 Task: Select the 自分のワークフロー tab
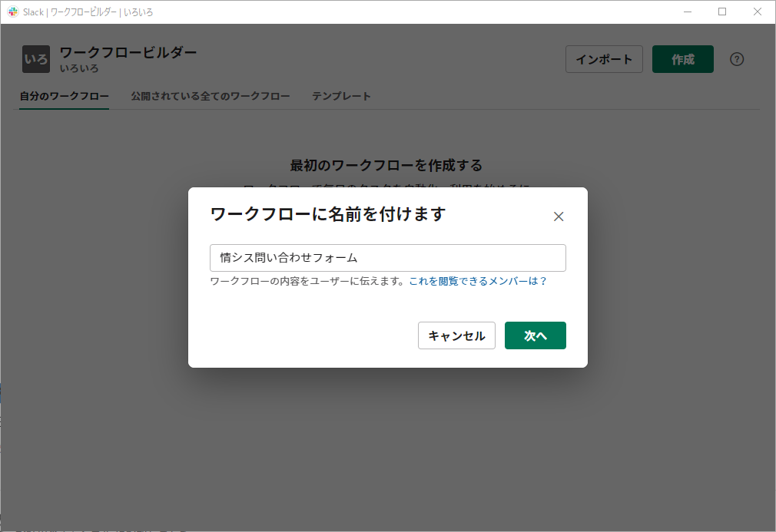[64, 96]
